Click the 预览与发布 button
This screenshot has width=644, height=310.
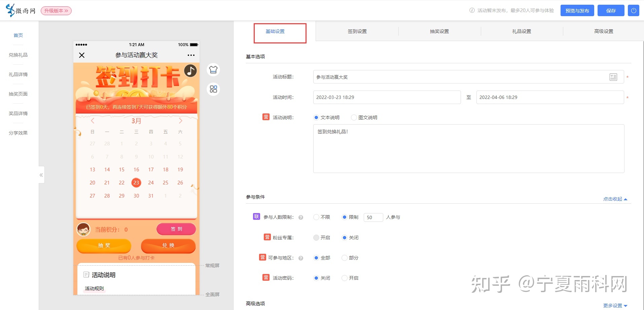click(x=577, y=10)
